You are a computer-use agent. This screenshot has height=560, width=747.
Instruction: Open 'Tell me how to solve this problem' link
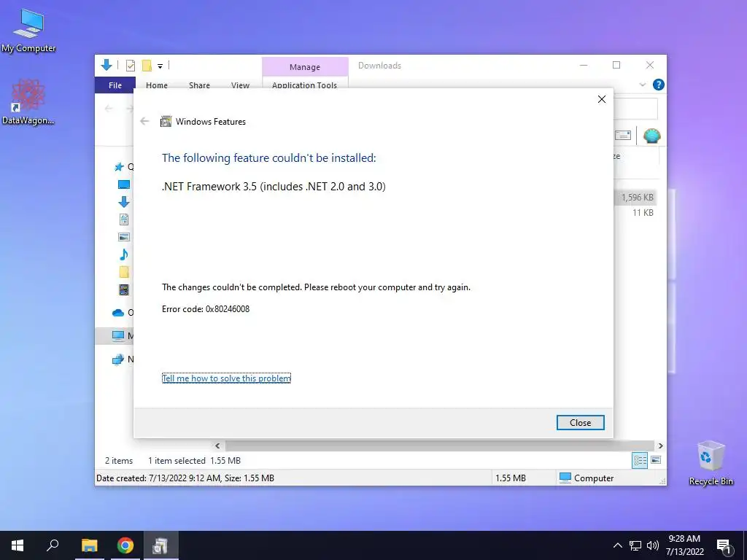pos(226,378)
